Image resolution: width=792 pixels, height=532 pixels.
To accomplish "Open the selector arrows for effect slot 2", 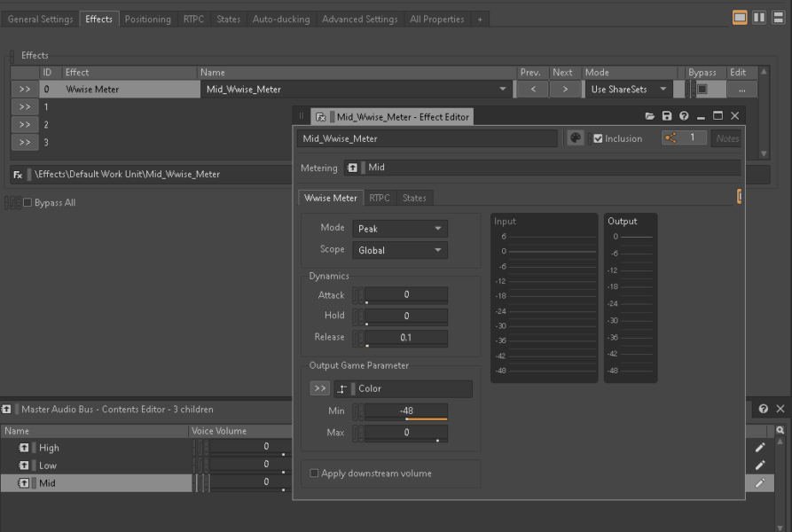I will [x=25, y=125].
